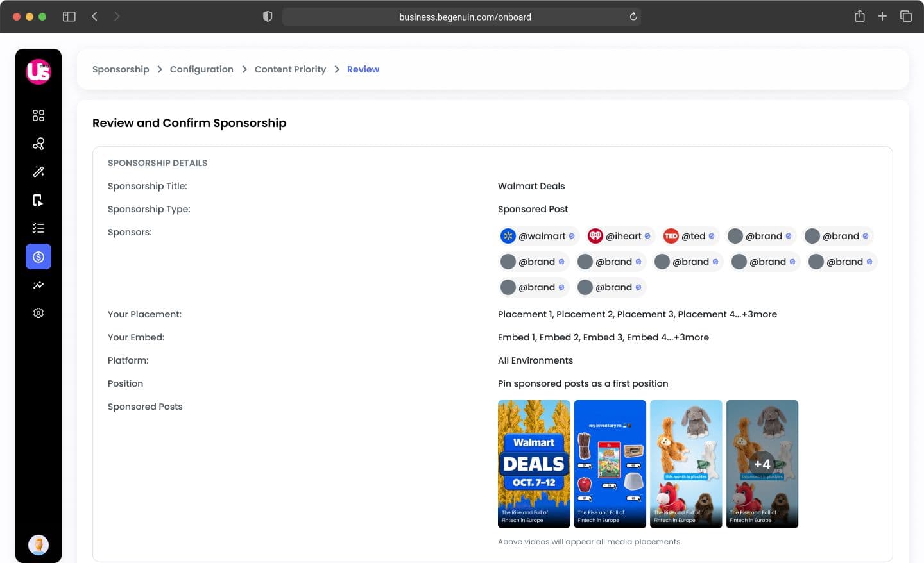Open the +4 more sponsored posts thumbnail
Image resolution: width=924 pixels, height=563 pixels.
pyautogui.click(x=762, y=464)
